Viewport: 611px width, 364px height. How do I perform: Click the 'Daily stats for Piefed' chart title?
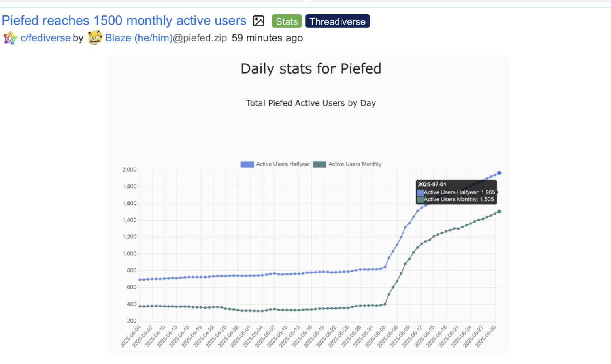click(x=311, y=69)
